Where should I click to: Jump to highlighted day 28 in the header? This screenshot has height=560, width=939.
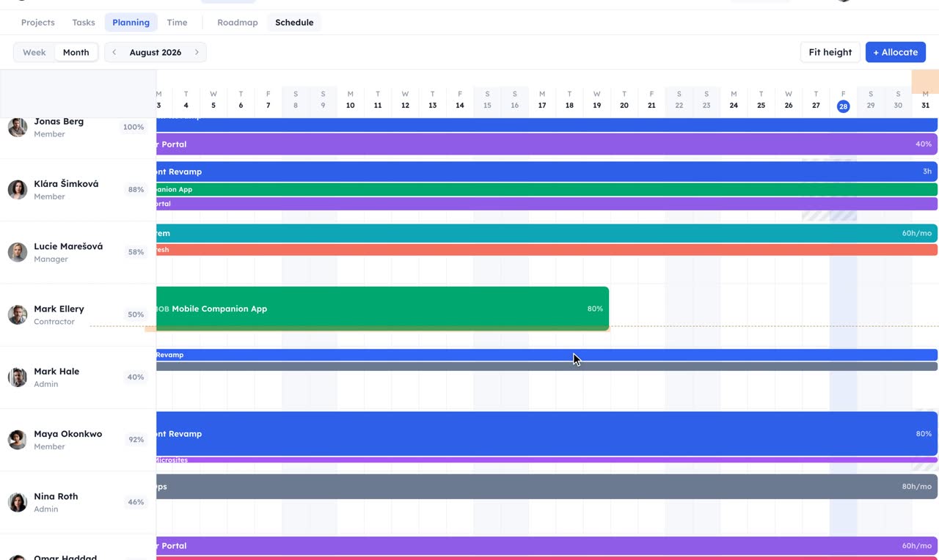844,106
